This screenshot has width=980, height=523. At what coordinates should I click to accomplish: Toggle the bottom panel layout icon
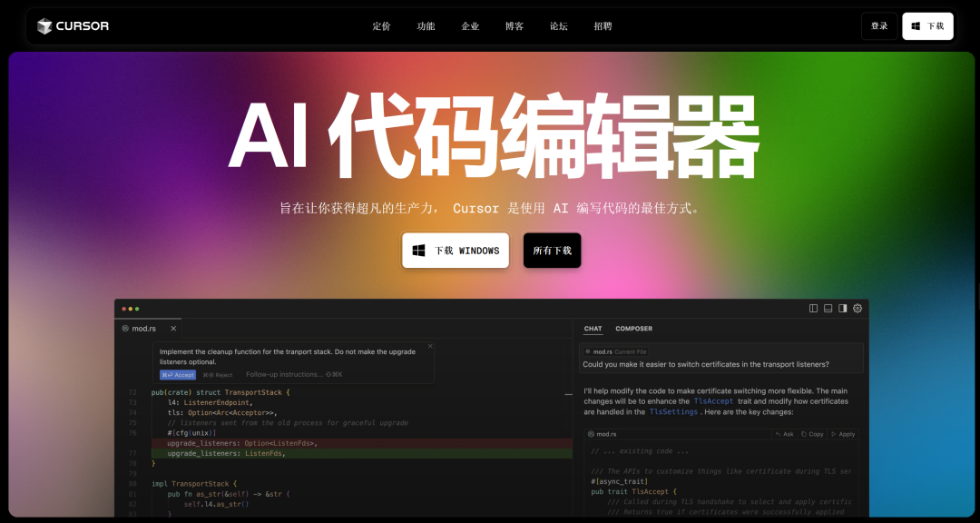pos(828,309)
